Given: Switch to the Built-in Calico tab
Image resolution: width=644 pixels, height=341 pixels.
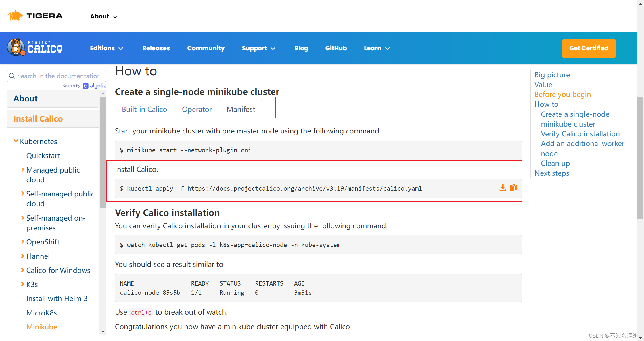Looking at the screenshot, I should (145, 109).
